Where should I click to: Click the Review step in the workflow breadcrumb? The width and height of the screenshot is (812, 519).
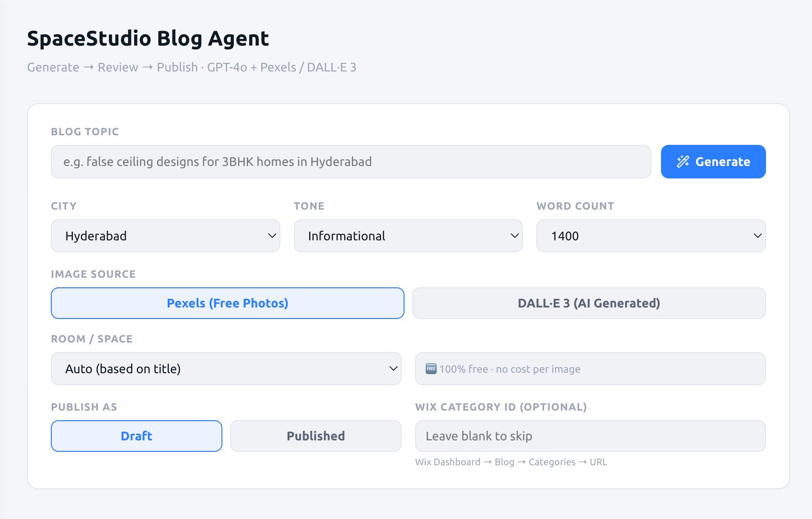coord(117,67)
